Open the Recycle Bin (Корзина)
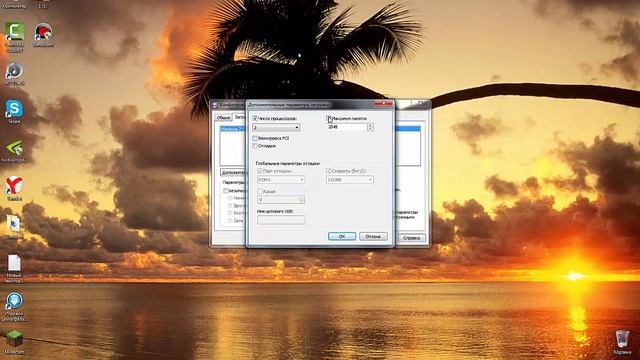640x360 pixels. (x=622, y=342)
